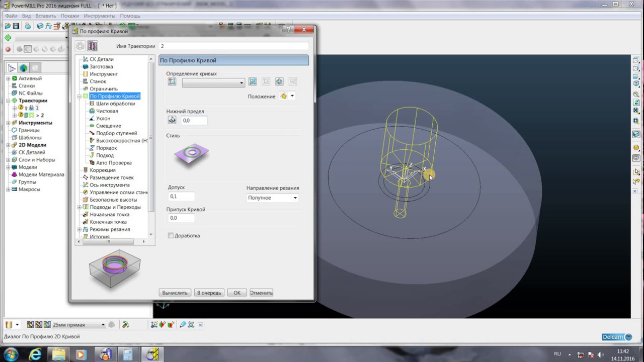Click the Delcam logo link

(x=617, y=337)
